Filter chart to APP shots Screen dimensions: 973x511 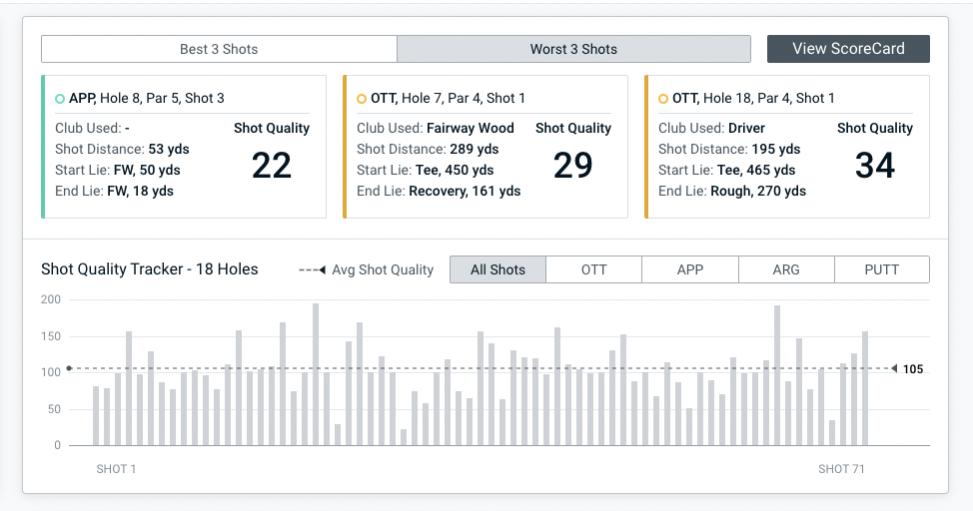690,270
